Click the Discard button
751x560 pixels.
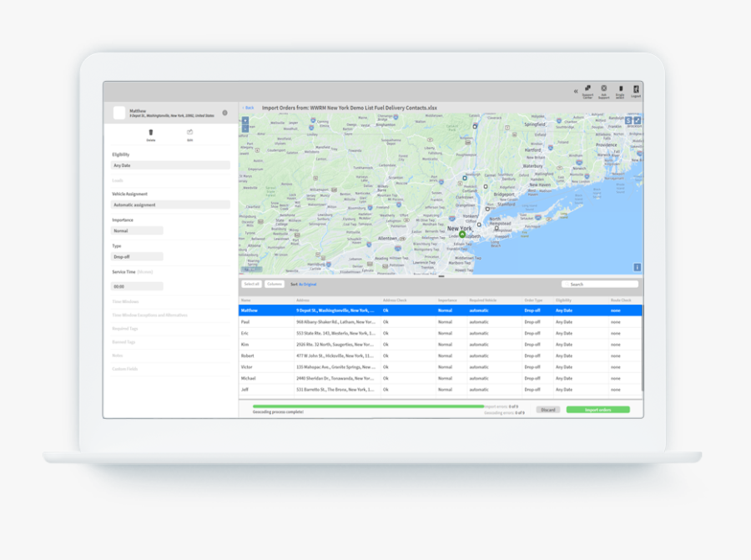click(547, 410)
